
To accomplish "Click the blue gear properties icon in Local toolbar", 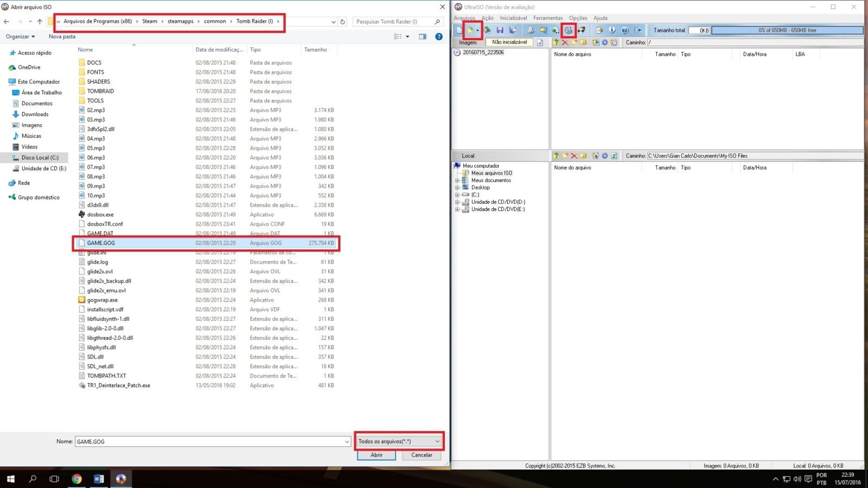I will (604, 156).
